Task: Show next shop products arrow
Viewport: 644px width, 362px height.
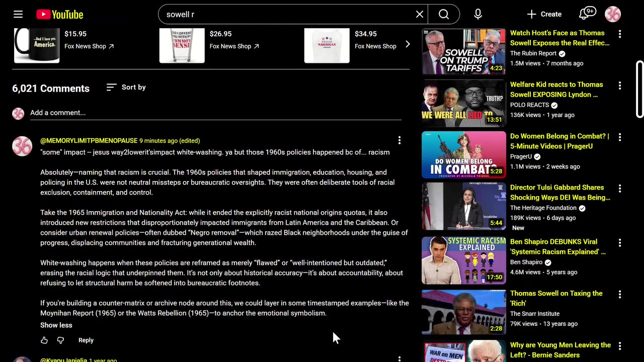Action: pos(408,44)
